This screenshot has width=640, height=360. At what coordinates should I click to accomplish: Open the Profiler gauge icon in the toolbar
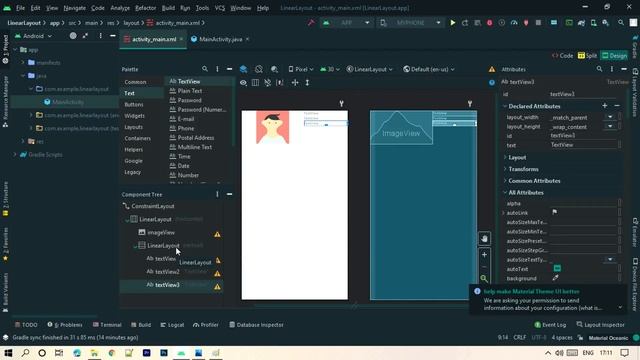pos(514,23)
